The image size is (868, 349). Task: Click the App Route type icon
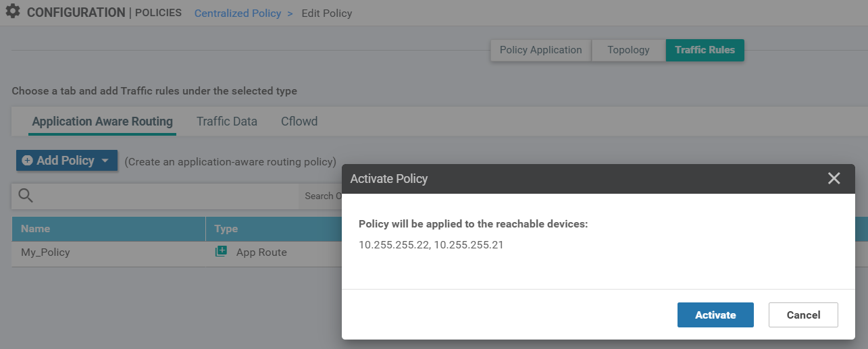221,252
